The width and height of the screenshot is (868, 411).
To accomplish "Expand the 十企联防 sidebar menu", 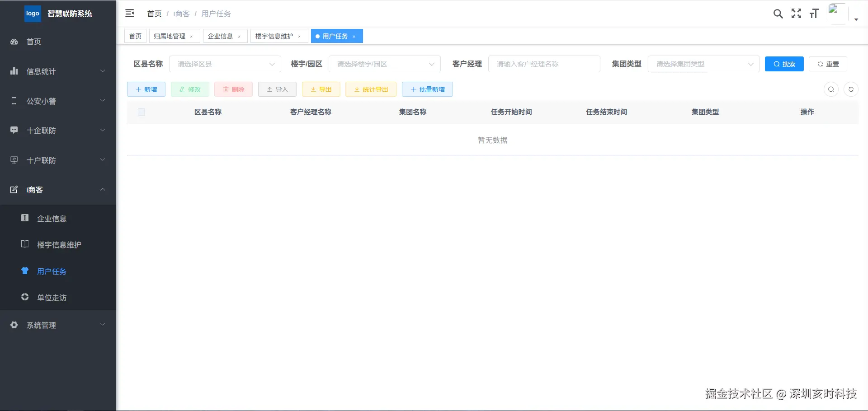I will click(58, 131).
